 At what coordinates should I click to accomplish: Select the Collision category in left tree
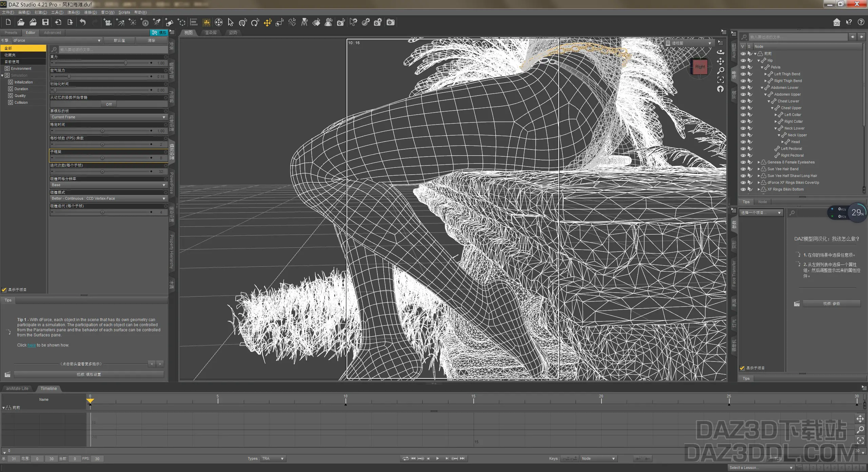coord(21,102)
